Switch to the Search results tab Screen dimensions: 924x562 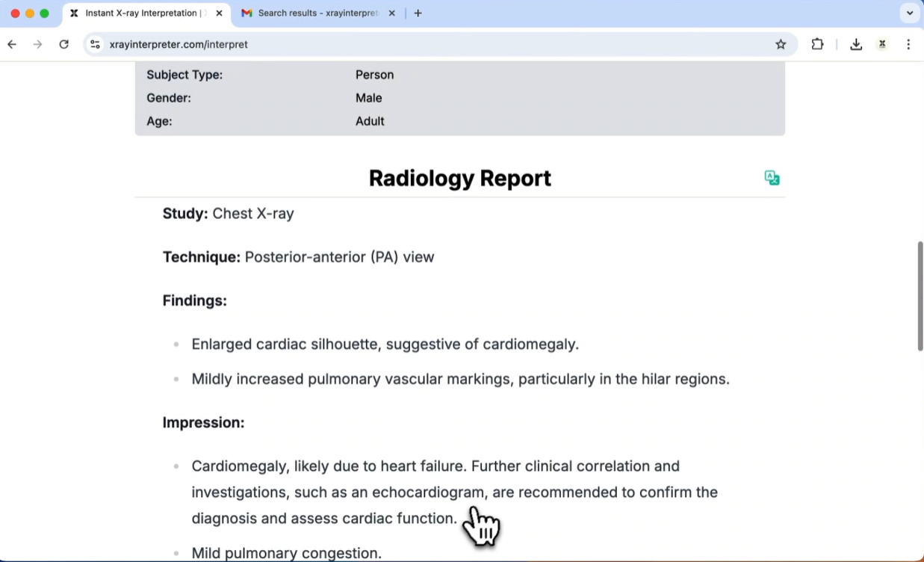coord(317,13)
